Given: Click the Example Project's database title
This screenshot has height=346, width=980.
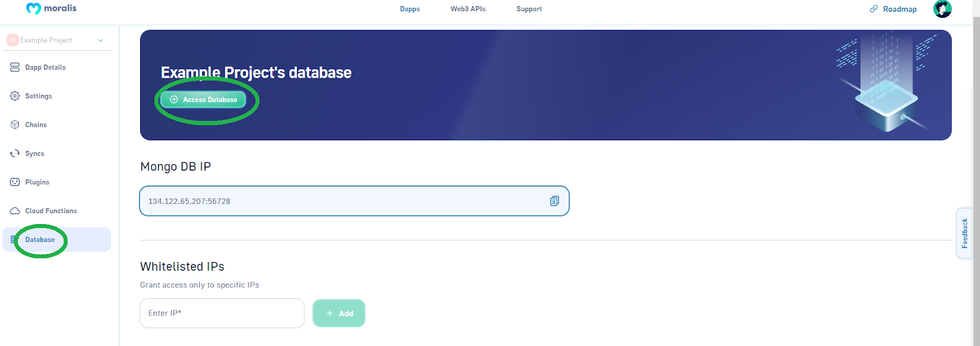Looking at the screenshot, I should [x=256, y=72].
